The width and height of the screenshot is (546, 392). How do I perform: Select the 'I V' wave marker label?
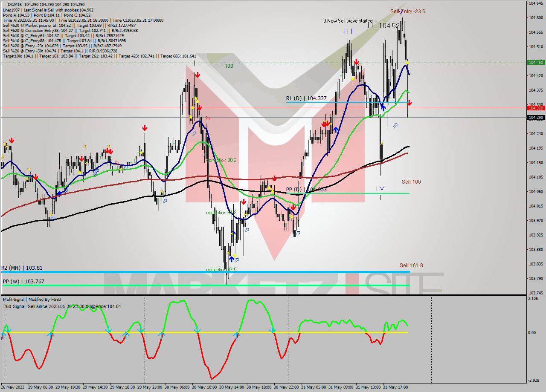(x=380, y=188)
